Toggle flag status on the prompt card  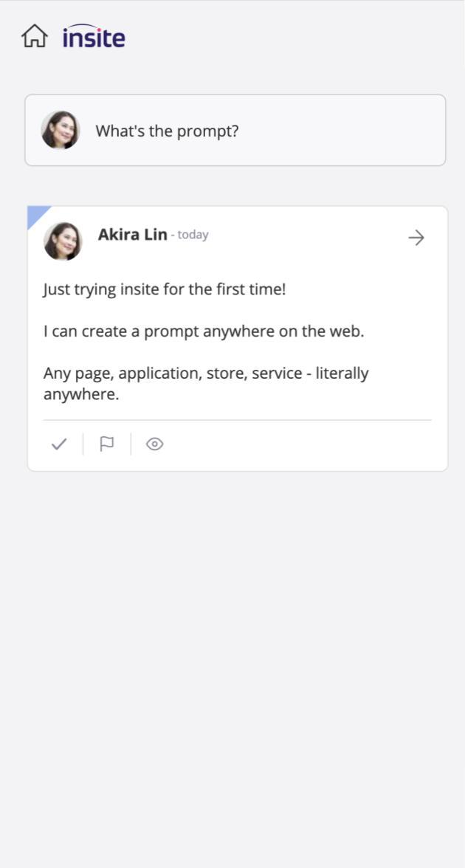coord(107,444)
